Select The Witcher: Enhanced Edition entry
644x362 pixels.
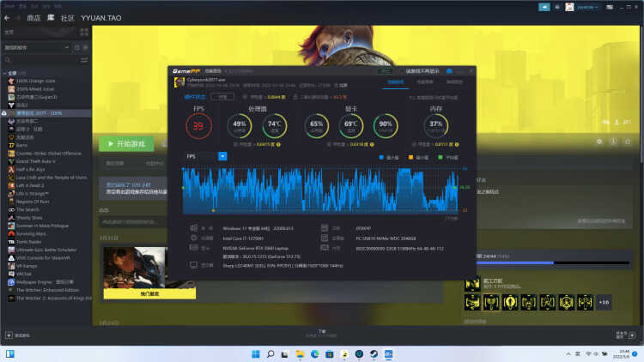[x=47, y=290]
